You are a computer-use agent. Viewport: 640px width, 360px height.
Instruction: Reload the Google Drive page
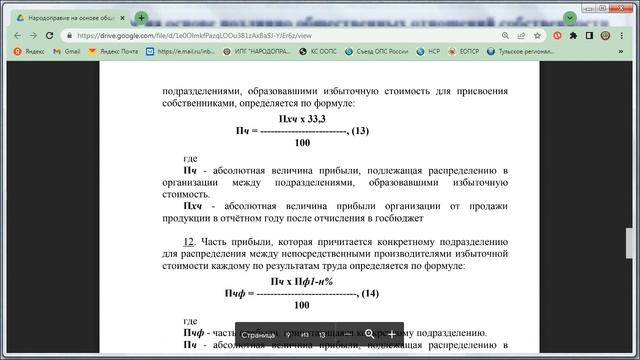49,36
